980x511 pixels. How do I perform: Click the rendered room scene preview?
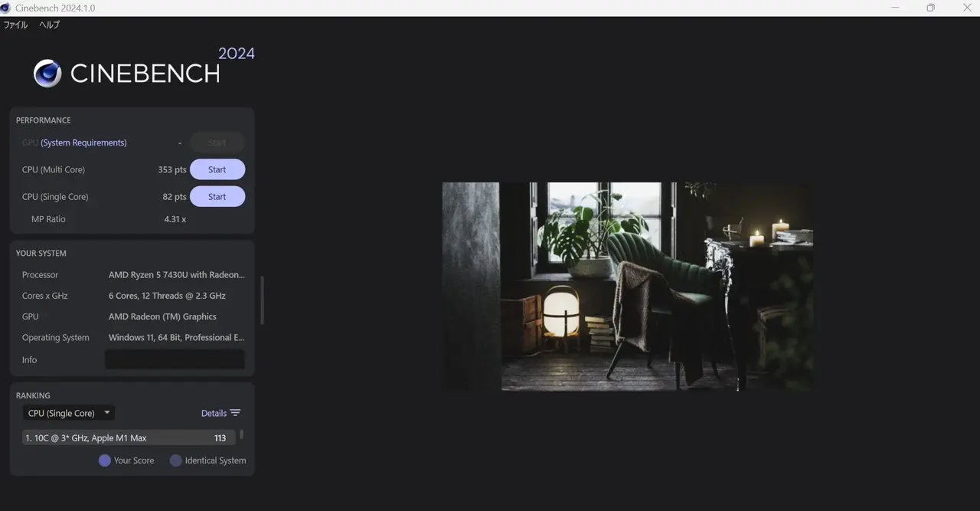point(627,287)
